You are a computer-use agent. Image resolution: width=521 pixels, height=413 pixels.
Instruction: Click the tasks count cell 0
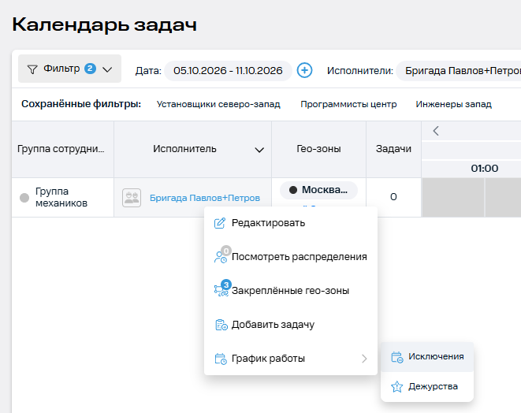click(x=393, y=197)
